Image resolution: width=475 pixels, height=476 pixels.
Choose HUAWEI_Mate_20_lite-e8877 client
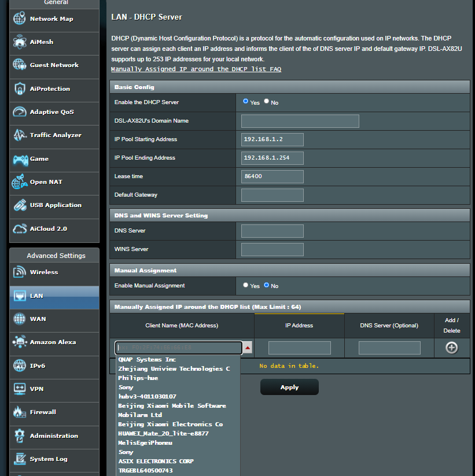coord(163,434)
